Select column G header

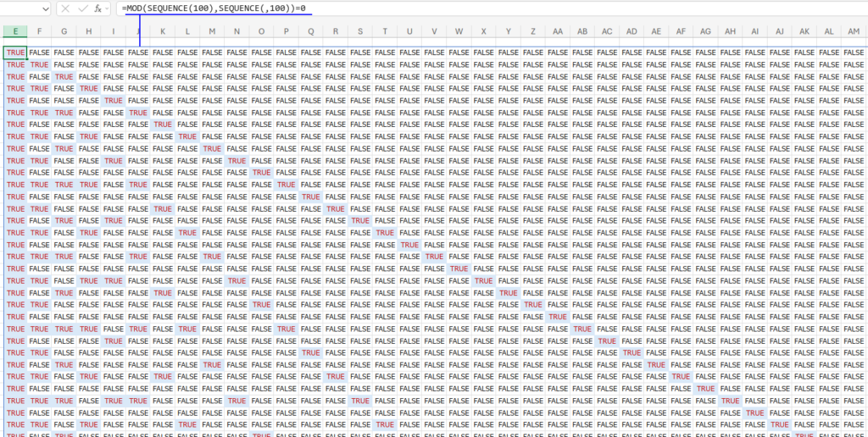(64, 31)
